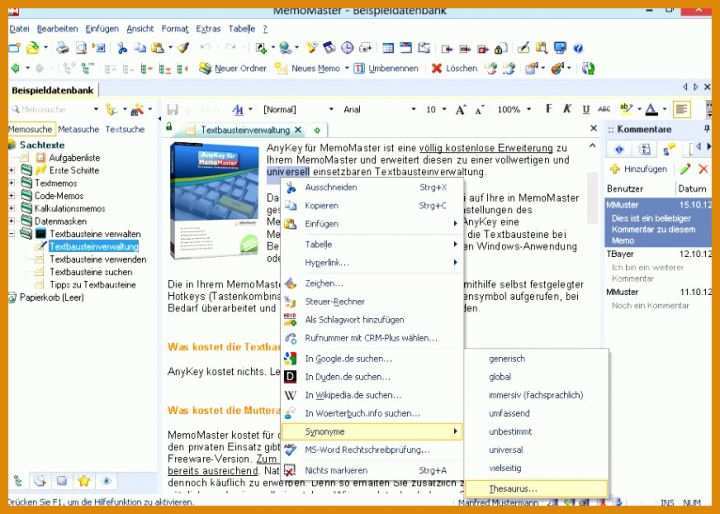720x514 pixels.
Task: Open Papierkorb (Leer) in the tree
Action: tap(51, 298)
